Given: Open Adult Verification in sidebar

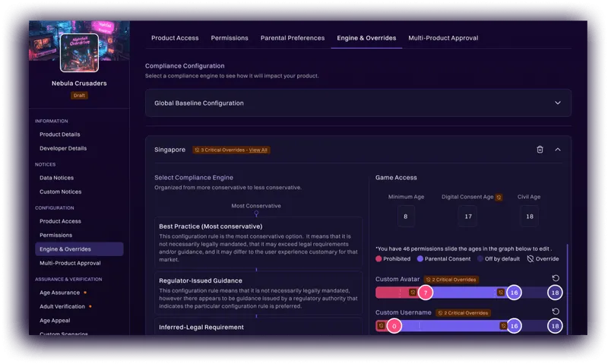Looking at the screenshot, I should point(62,307).
